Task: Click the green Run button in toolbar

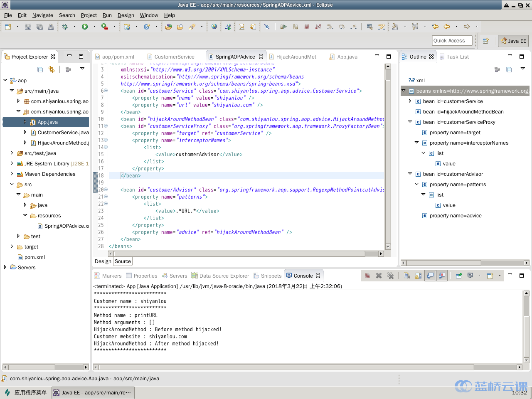Action: coord(85,27)
